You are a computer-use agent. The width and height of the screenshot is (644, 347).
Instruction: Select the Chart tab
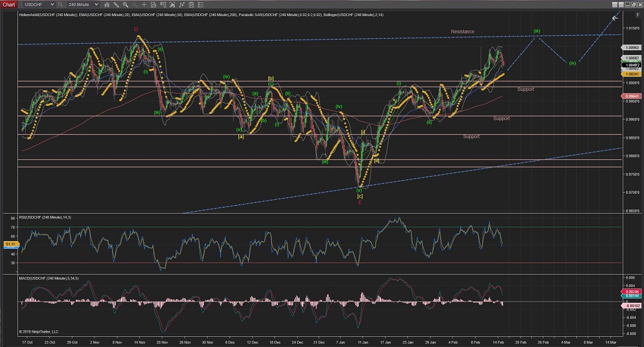tap(8, 5)
